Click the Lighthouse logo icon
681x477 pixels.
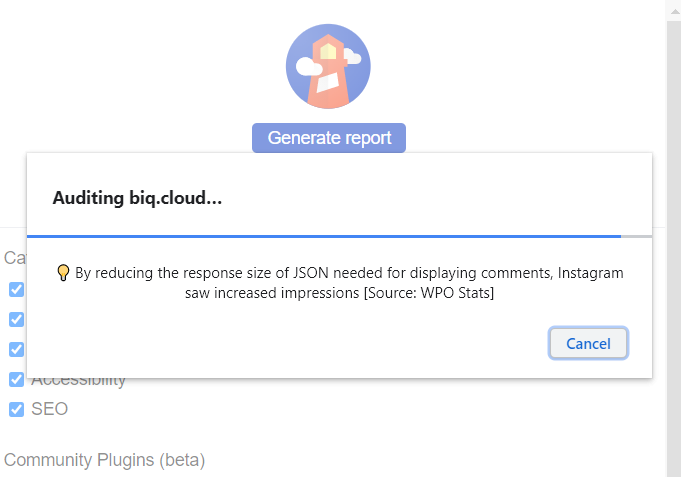(x=328, y=66)
